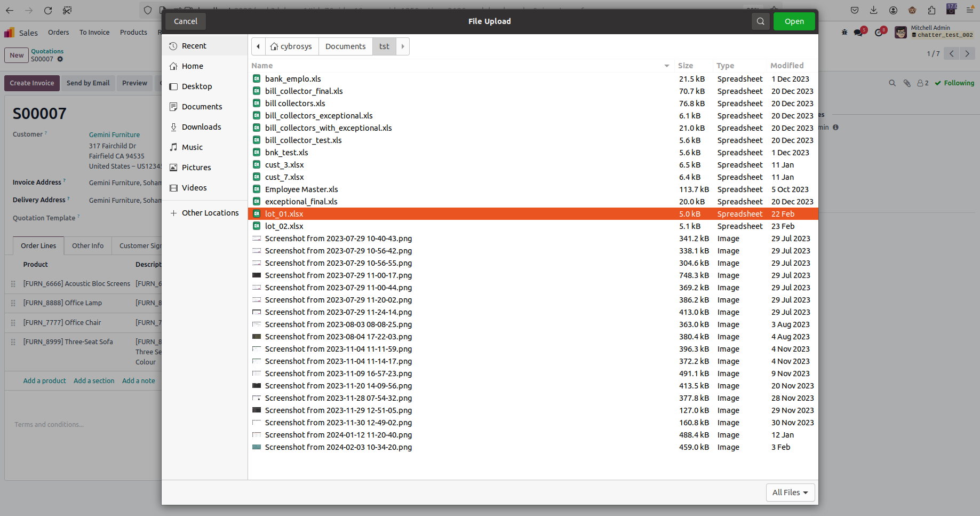This screenshot has height=516, width=980.
Task: Open the browser account menu icon
Action: pyautogui.click(x=893, y=10)
